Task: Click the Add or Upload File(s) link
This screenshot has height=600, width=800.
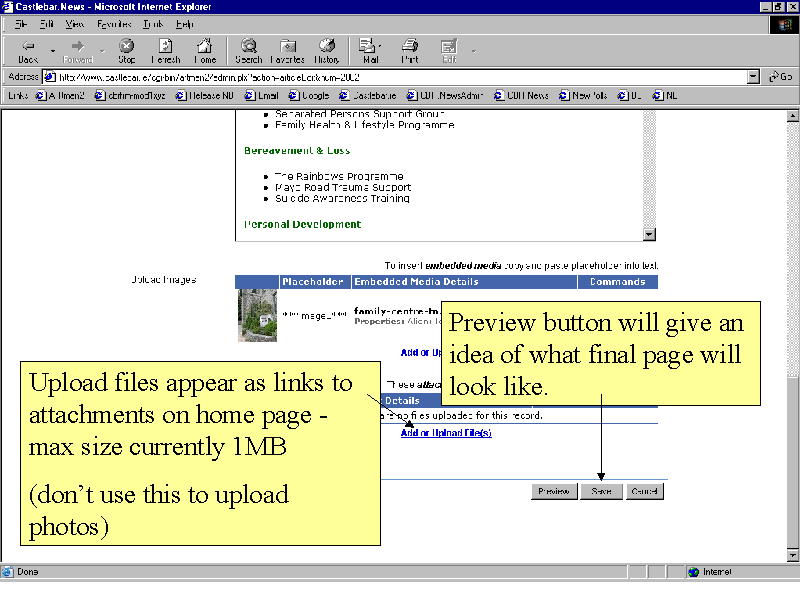Action: tap(446, 433)
